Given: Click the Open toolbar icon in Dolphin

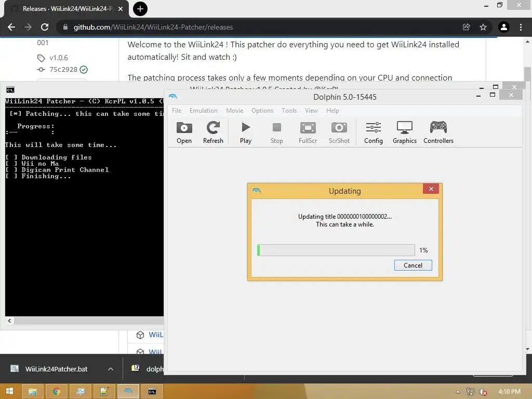Looking at the screenshot, I should (x=184, y=132).
